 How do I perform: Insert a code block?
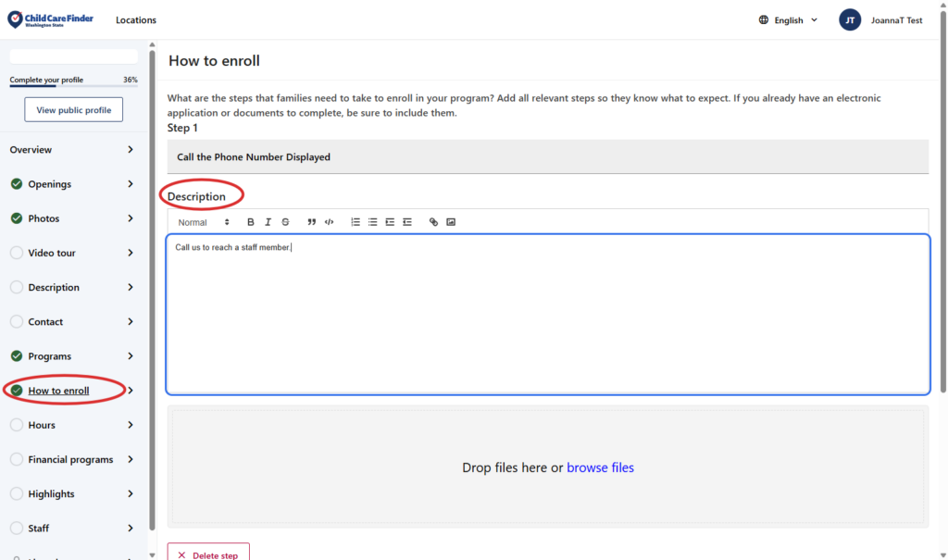329,222
